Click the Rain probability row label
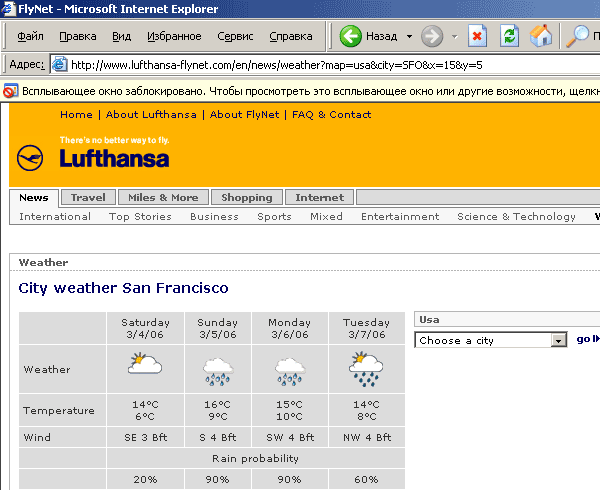This screenshot has height=490, width=600. point(255,458)
